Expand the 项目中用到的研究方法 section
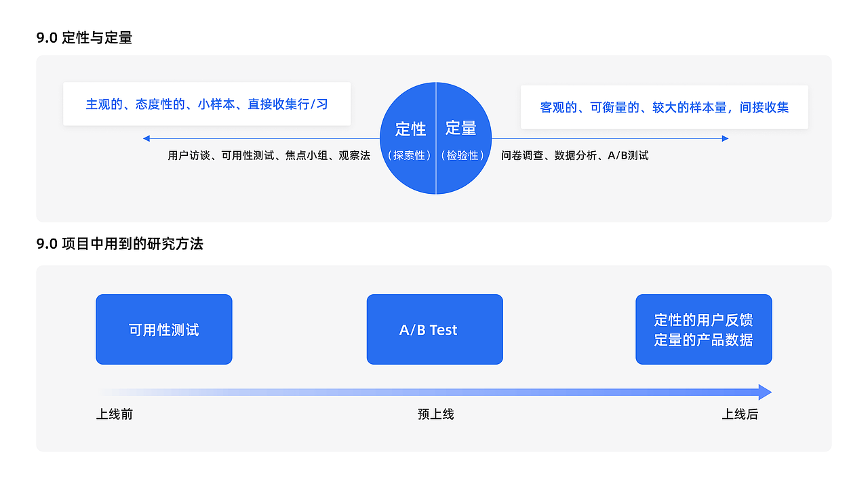 pyautogui.click(x=434, y=359)
